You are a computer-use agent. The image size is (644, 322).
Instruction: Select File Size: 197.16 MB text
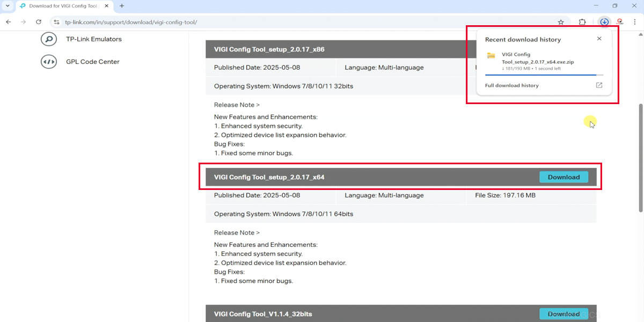(506, 195)
